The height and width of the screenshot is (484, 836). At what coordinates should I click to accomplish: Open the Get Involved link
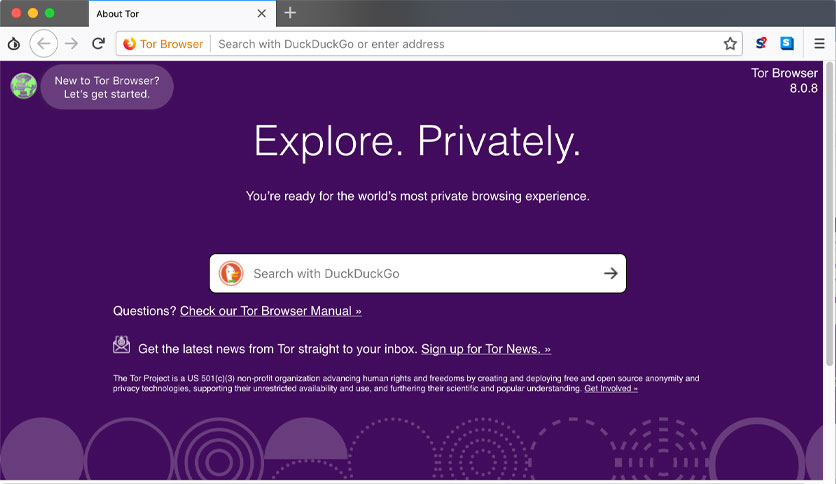611,389
